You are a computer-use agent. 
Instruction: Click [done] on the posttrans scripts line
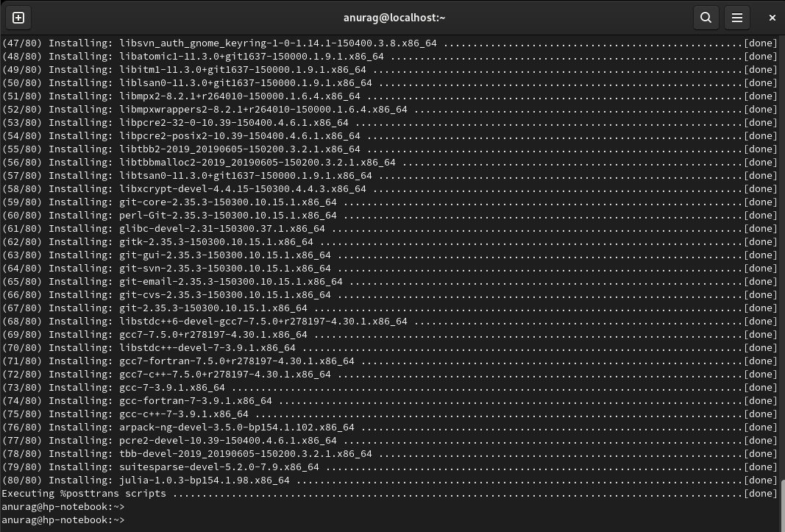[x=761, y=494]
